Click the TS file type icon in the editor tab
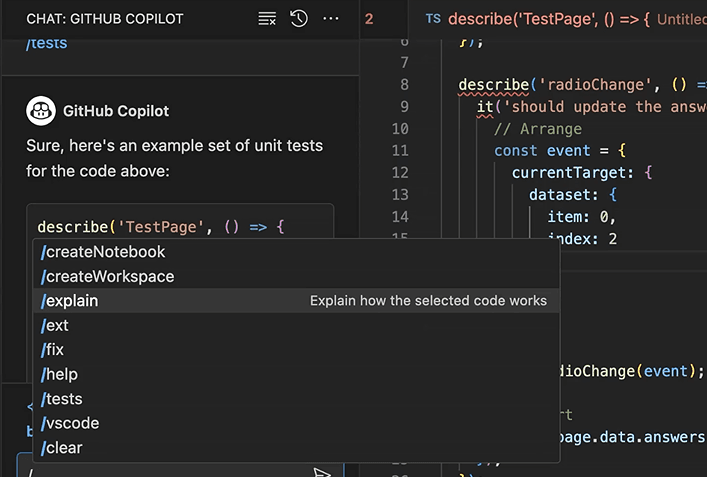The width and height of the screenshot is (707, 477). point(433,19)
